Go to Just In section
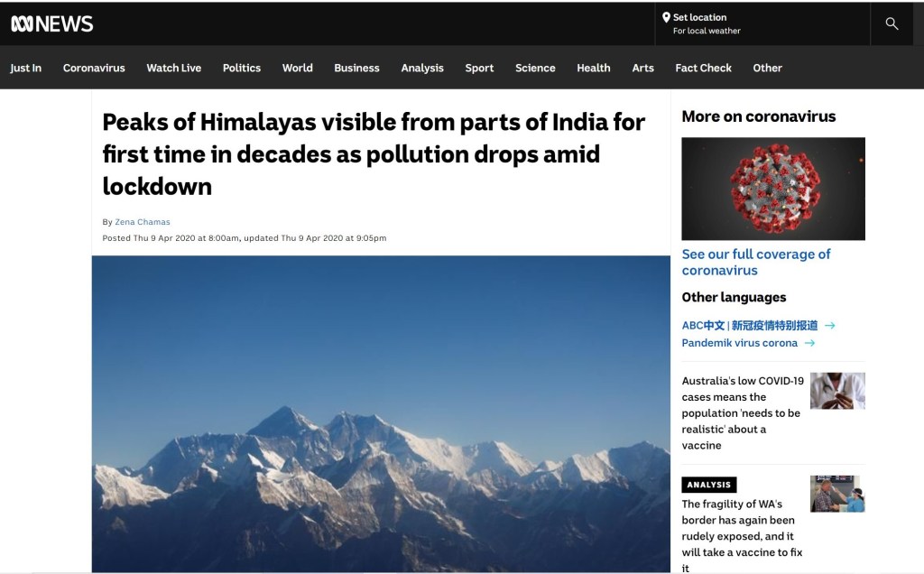This screenshot has width=924, height=574. (25, 68)
